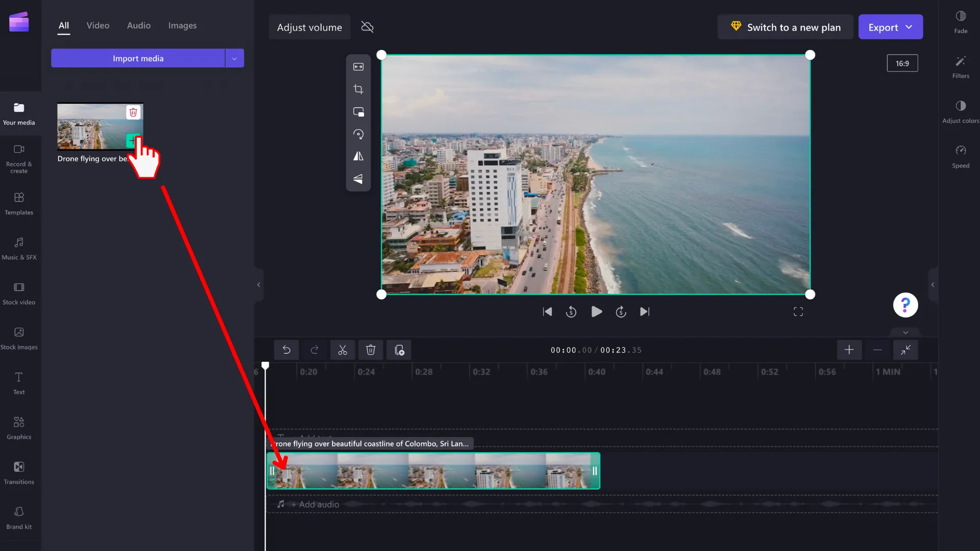Rotate the video with the rotate tool
This screenshot has height=551, width=980.
pyautogui.click(x=358, y=134)
